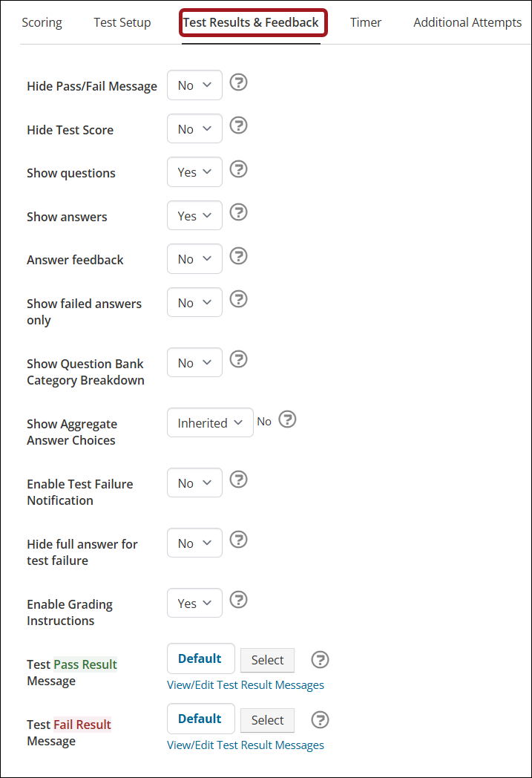Open help for Hide Pass/Fail Message

pyautogui.click(x=238, y=82)
